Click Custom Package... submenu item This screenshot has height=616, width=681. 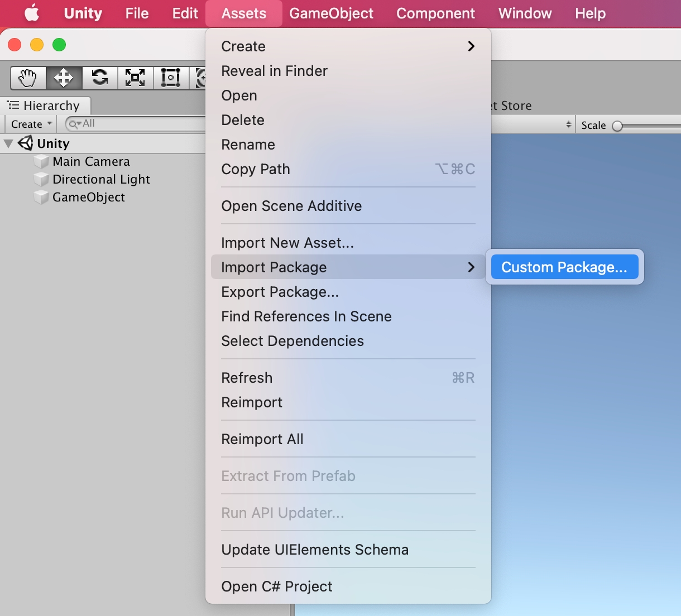[564, 267]
